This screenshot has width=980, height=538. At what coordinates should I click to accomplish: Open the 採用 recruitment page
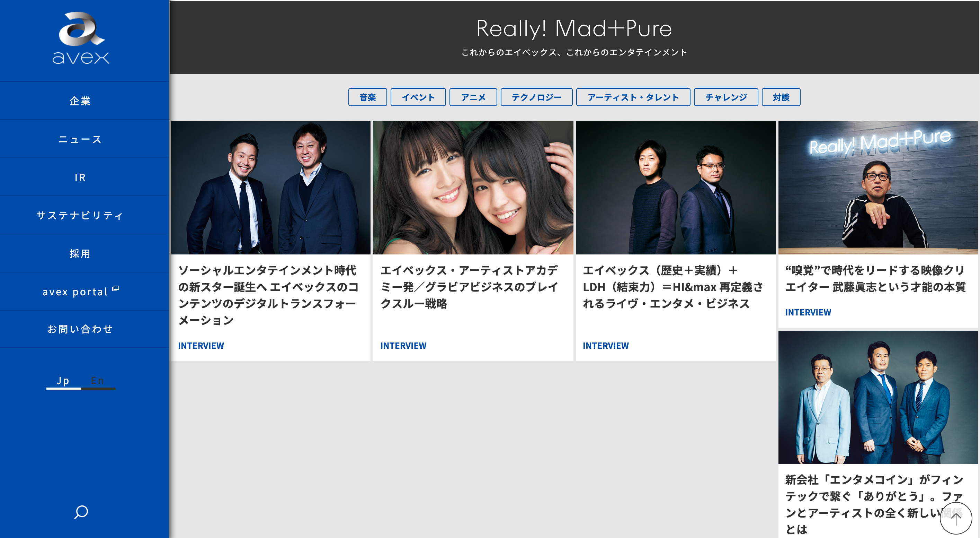tap(80, 254)
